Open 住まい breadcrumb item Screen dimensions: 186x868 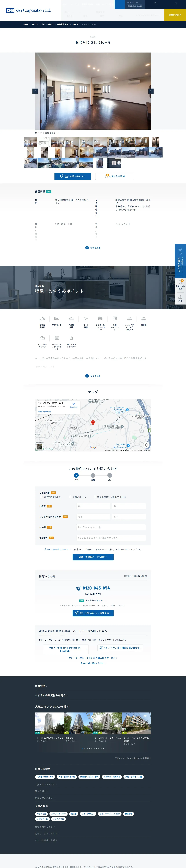click(35, 25)
